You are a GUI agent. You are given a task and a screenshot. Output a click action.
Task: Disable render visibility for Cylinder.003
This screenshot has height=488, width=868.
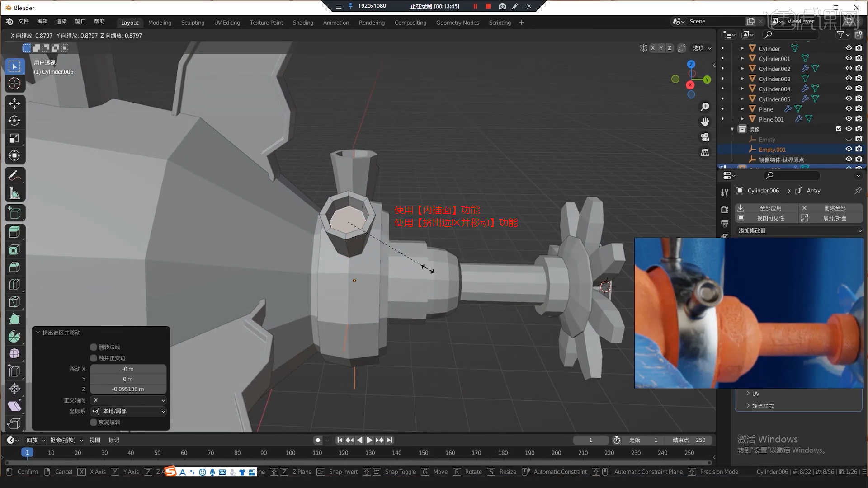[x=859, y=79]
